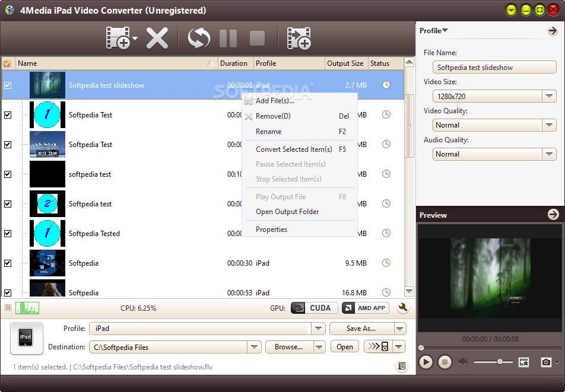Click the log list icon beside the status text
565x392 pixels.
tap(401, 366)
